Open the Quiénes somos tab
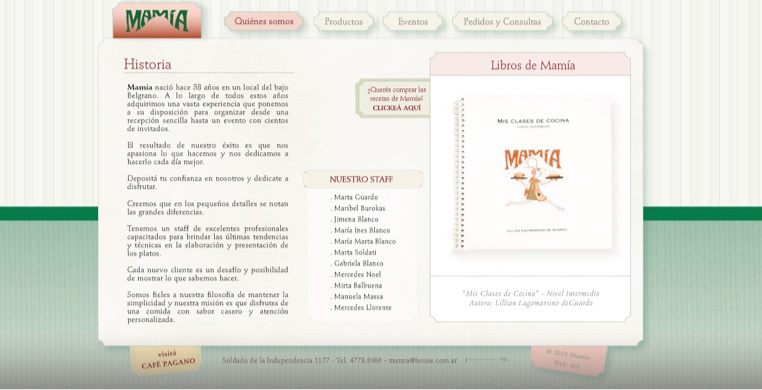The width and height of the screenshot is (762, 390). [264, 21]
